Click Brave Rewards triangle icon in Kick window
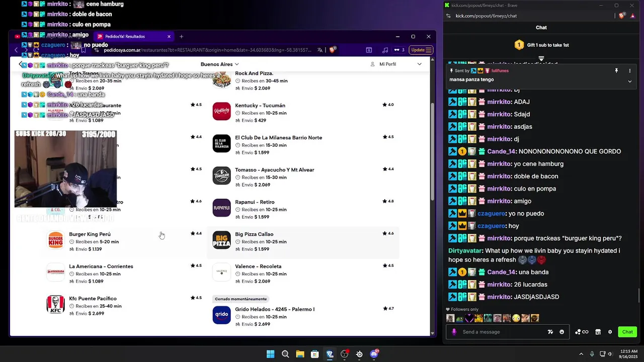 (x=632, y=16)
